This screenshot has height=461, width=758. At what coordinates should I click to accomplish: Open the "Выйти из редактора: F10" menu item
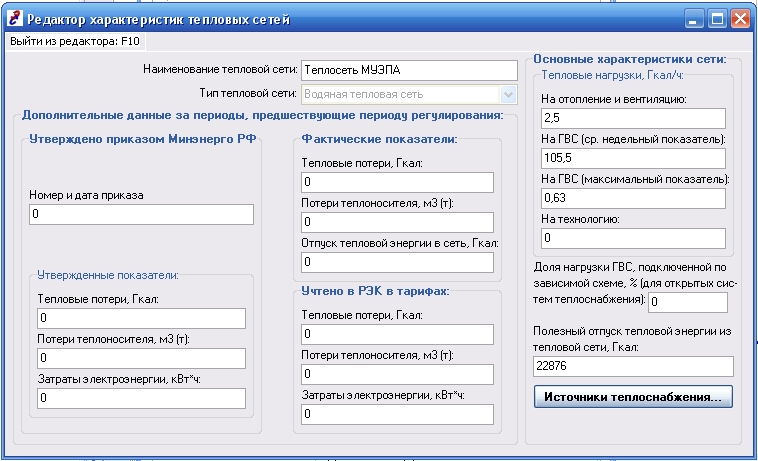pyautogui.click(x=75, y=42)
